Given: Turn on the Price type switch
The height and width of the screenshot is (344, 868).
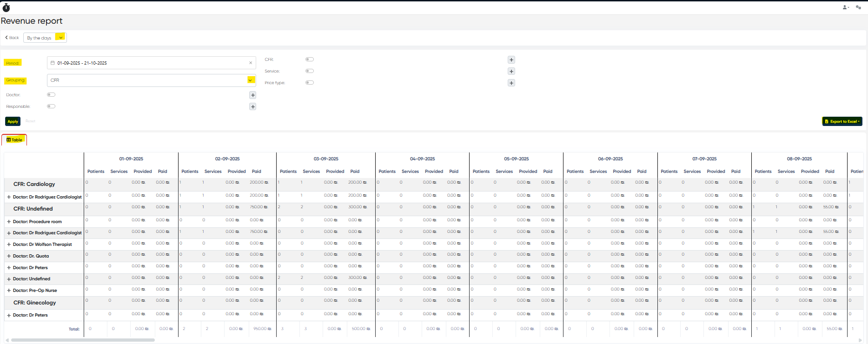Looking at the screenshot, I should (x=310, y=83).
